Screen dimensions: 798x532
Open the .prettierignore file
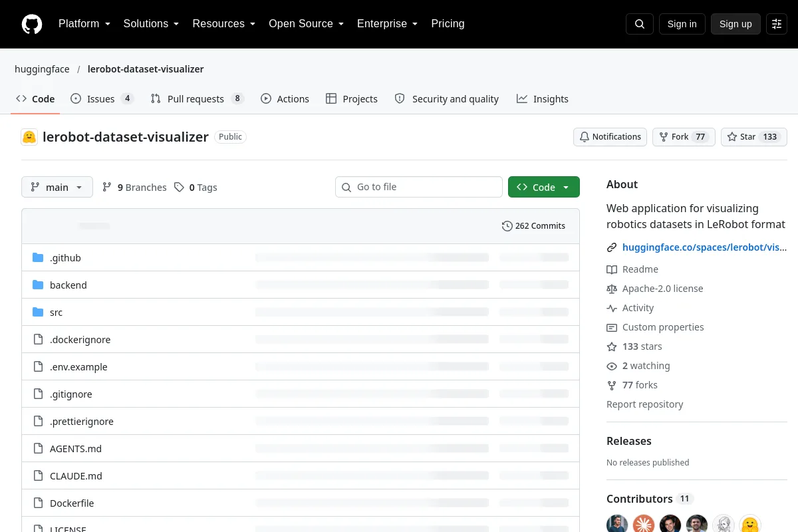(82, 422)
